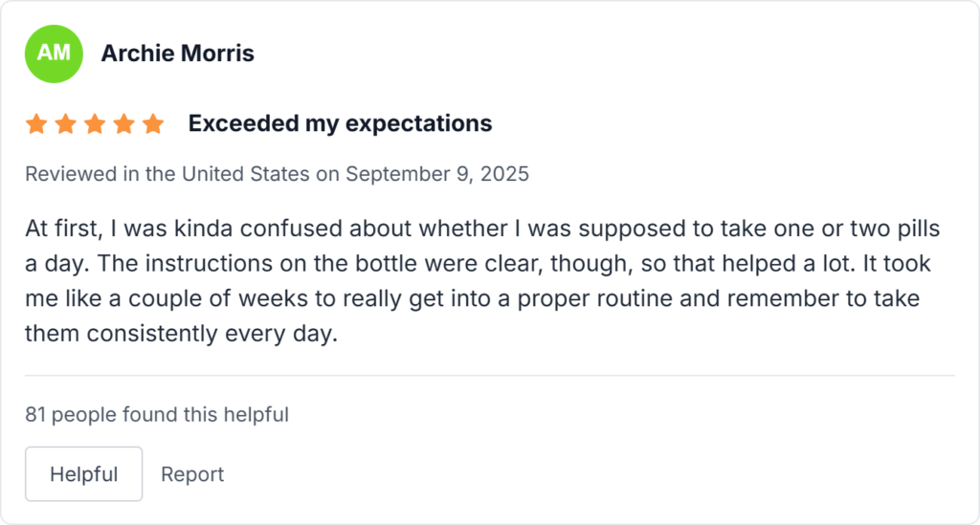Image resolution: width=980 pixels, height=525 pixels.
Task: Click the horizontal divider above the helpful count
Action: tap(490, 376)
